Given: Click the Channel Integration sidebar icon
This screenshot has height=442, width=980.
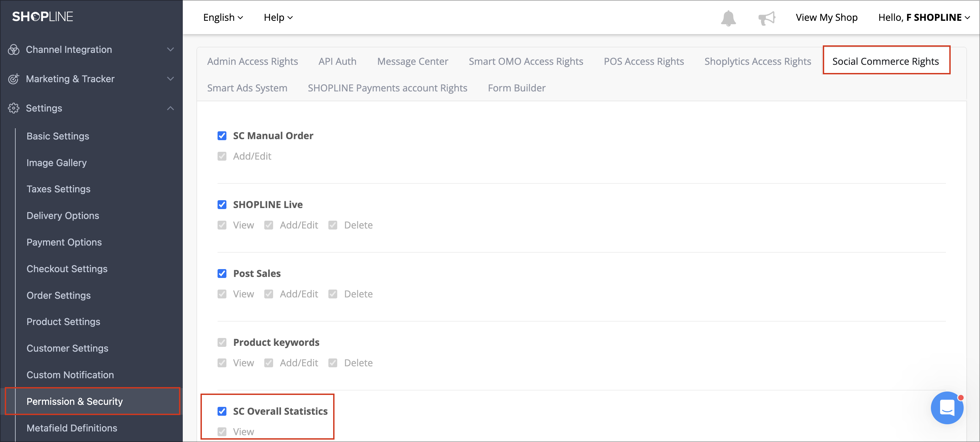Looking at the screenshot, I should click(x=14, y=49).
